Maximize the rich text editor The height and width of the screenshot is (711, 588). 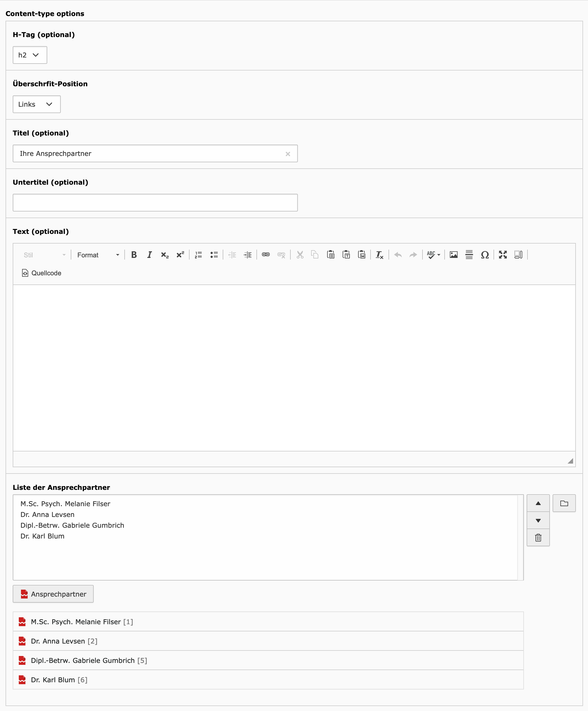[503, 255]
